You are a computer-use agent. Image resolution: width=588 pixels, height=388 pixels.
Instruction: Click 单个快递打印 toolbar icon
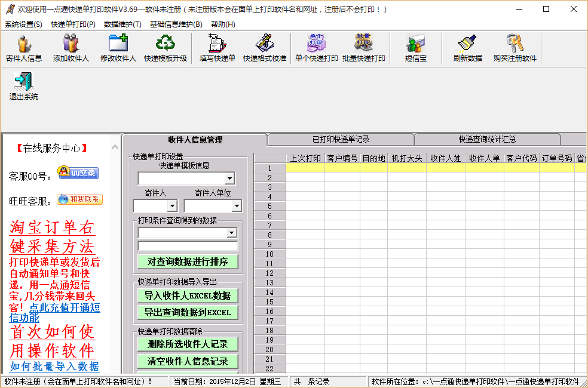tap(317, 48)
